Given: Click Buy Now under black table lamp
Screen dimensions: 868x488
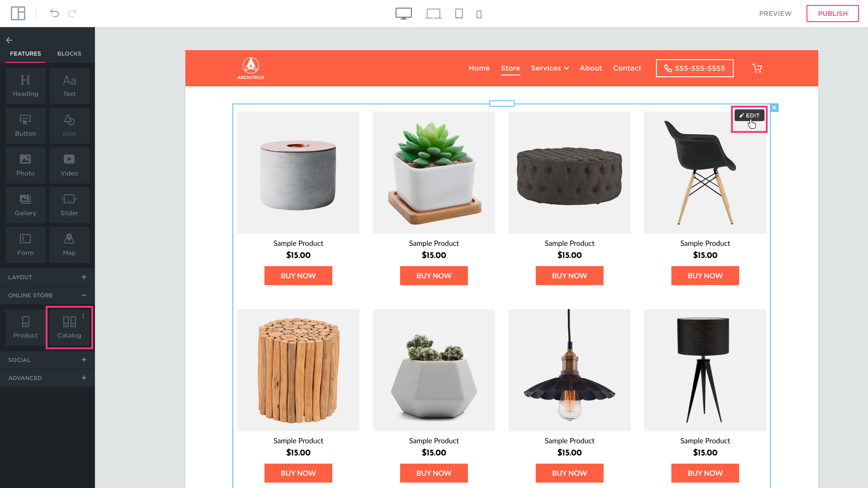Looking at the screenshot, I should point(705,473).
